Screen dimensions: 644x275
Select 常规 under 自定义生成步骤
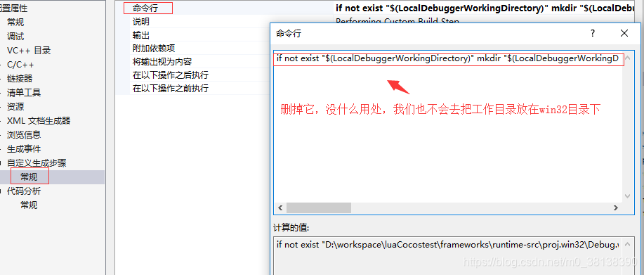pos(29,177)
